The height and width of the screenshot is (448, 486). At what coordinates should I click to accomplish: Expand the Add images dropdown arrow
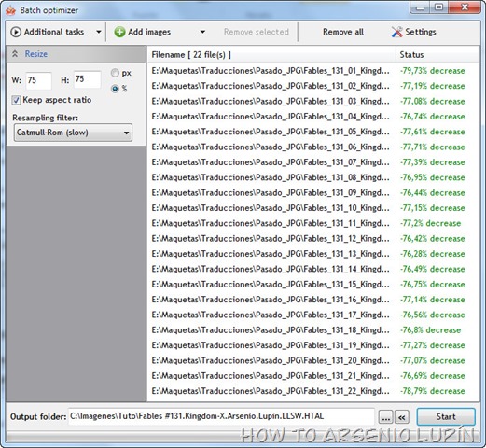[x=202, y=32]
